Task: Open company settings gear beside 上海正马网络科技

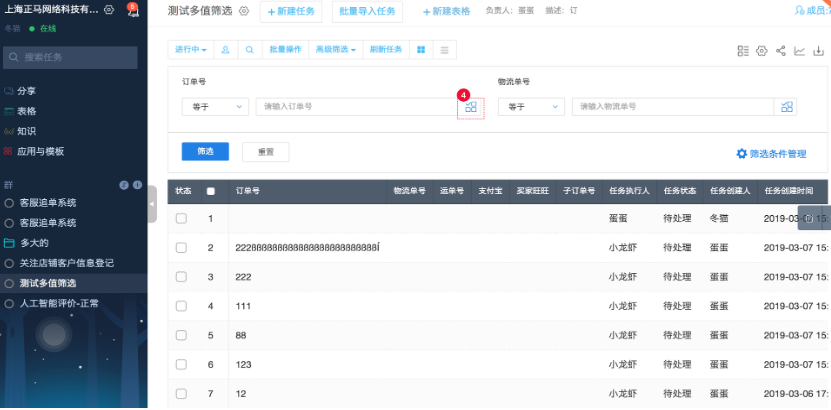Action: click(x=109, y=10)
